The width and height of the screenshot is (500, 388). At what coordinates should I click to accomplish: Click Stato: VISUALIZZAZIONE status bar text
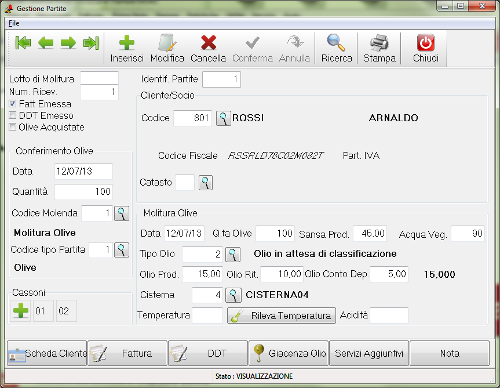[254, 376]
